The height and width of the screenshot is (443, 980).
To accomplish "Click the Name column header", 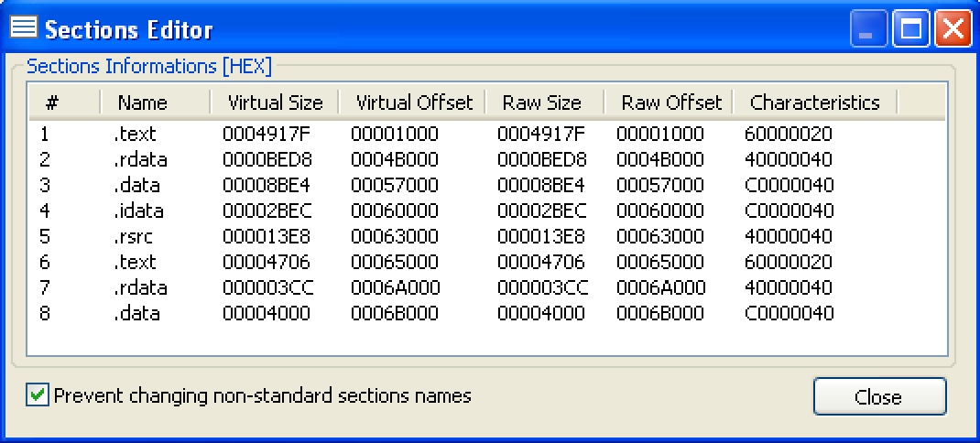I will tap(155, 103).
